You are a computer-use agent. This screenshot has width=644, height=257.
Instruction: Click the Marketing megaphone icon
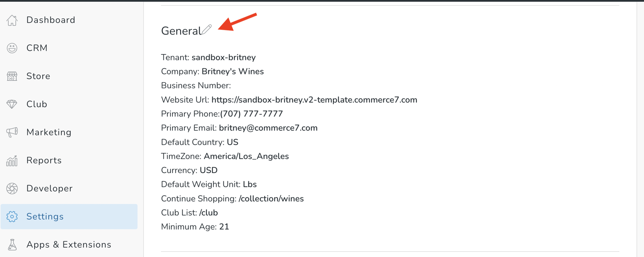(12, 132)
